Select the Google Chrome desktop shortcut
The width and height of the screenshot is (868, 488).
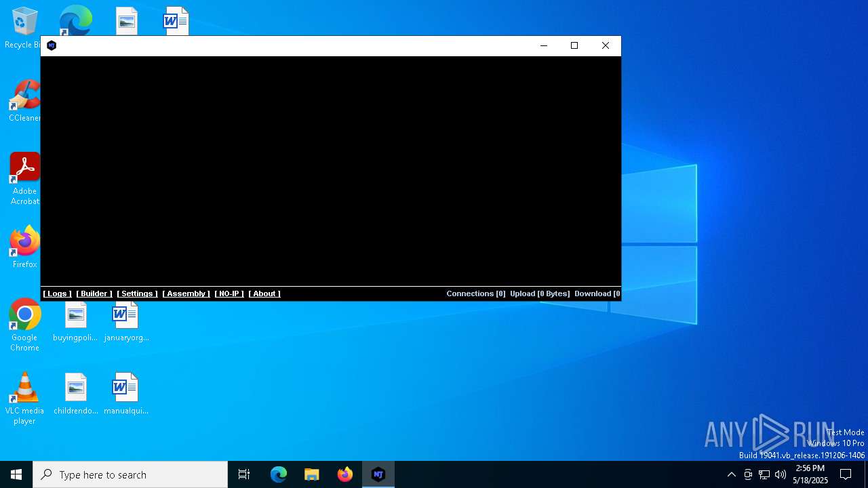point(24,325)
